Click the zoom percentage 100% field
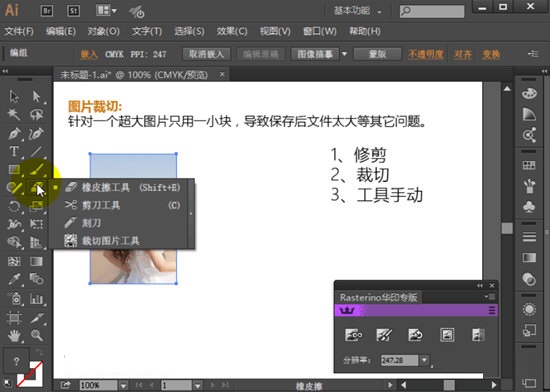The width and height of the screenshot is (550, 392). pos(98,385)
